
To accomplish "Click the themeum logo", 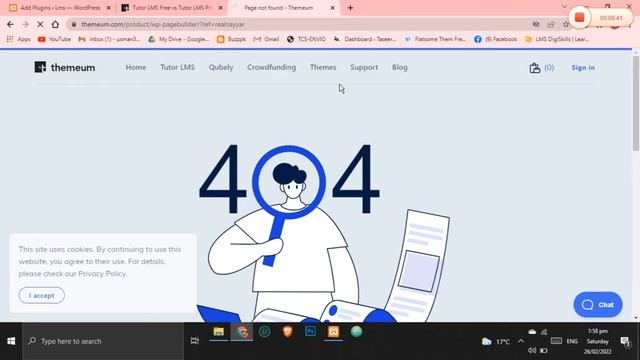I will 64,67.
